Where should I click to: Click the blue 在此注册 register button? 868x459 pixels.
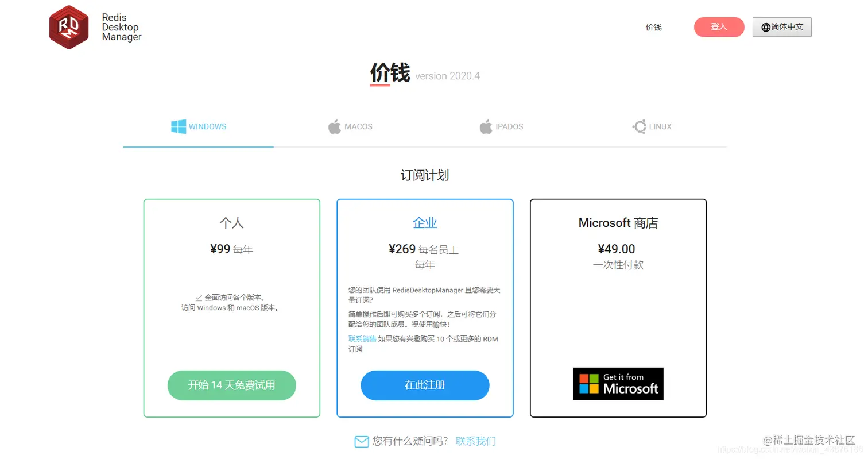tap(425, 385)
